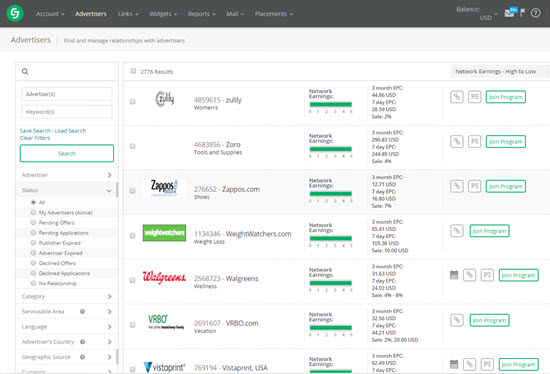Get links icon for Walgreens row

point(469,275)
